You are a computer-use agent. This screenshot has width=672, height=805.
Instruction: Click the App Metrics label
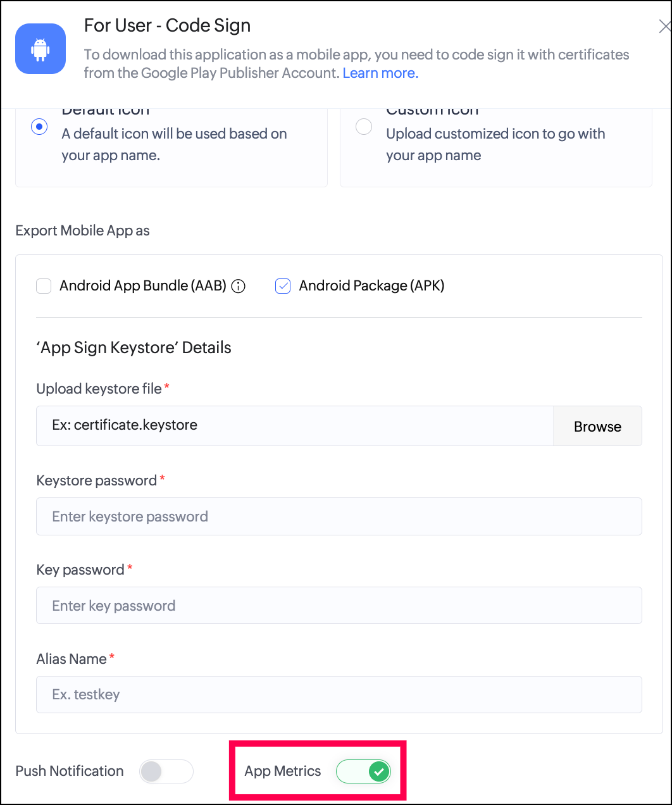click(283, 771)
